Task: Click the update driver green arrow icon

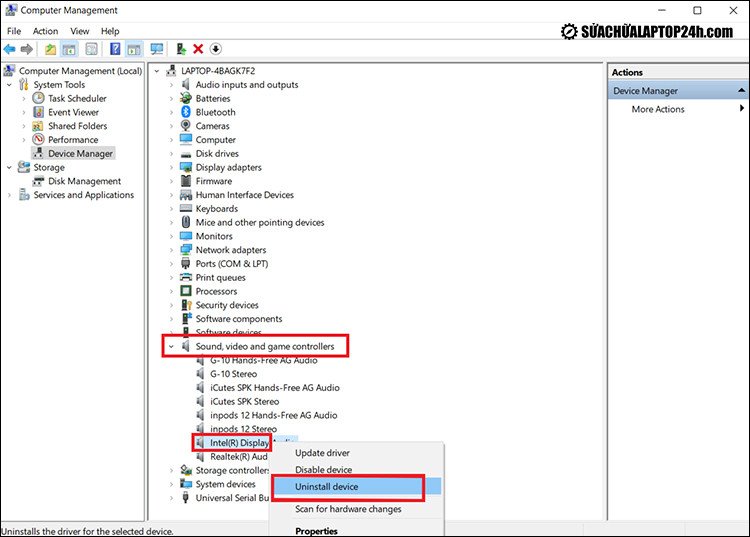Action: point(181,49)
